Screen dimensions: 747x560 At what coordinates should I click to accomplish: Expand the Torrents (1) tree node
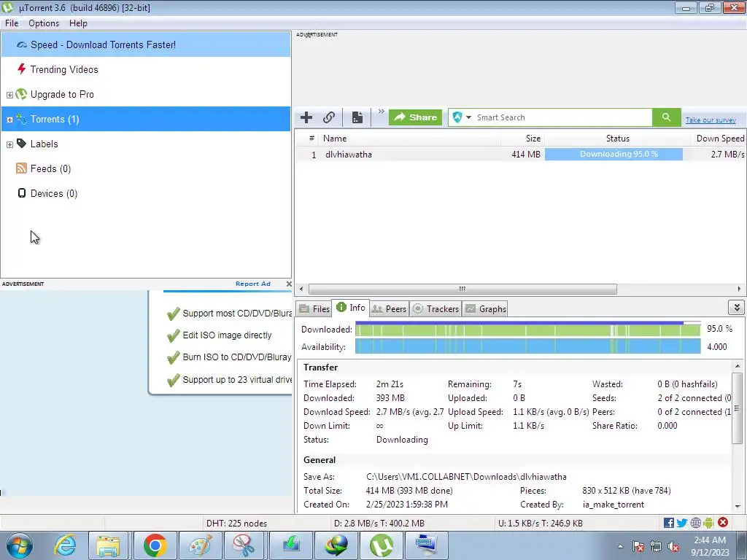coord(9,120)
